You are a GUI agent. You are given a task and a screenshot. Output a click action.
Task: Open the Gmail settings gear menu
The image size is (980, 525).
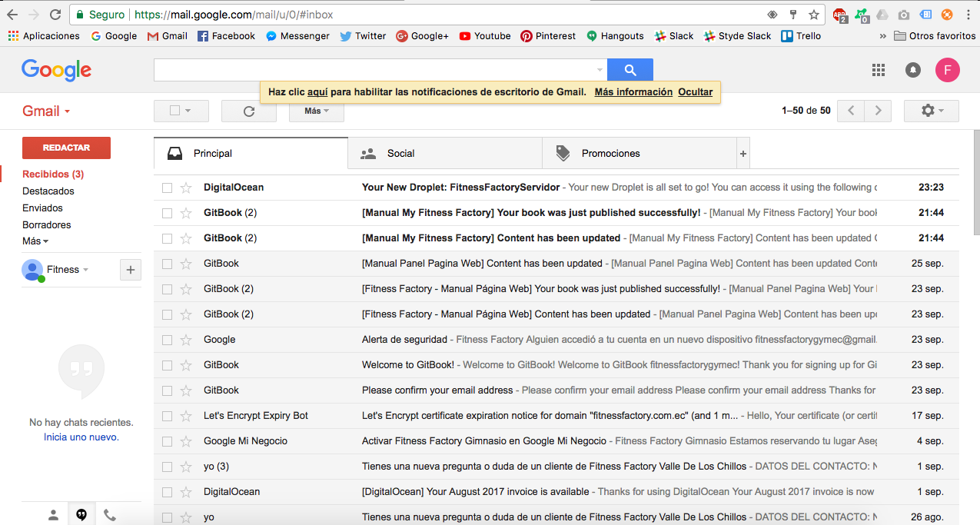(x=932, y=111)
